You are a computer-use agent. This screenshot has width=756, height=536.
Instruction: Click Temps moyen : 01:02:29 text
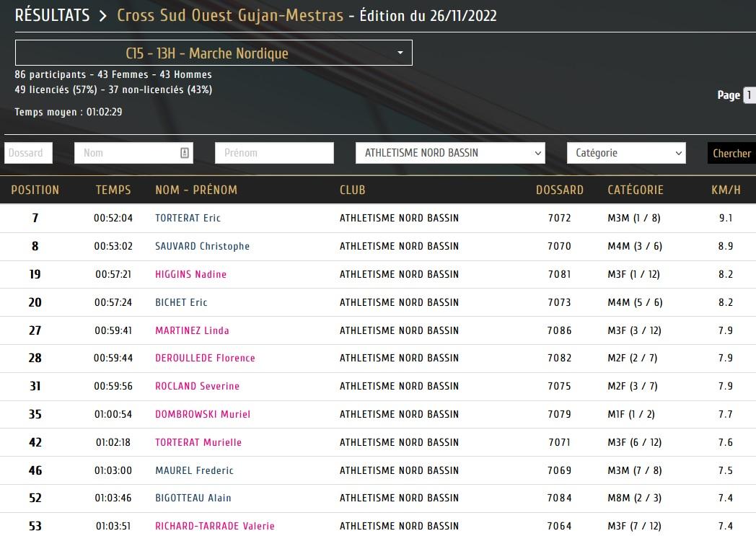tap(69, 112)
